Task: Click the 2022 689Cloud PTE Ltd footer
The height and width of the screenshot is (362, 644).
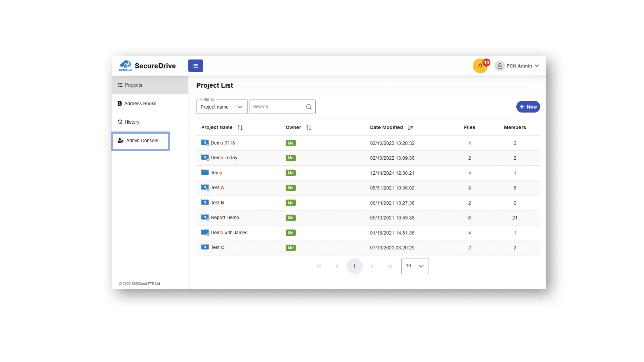Action: (139, 284)
